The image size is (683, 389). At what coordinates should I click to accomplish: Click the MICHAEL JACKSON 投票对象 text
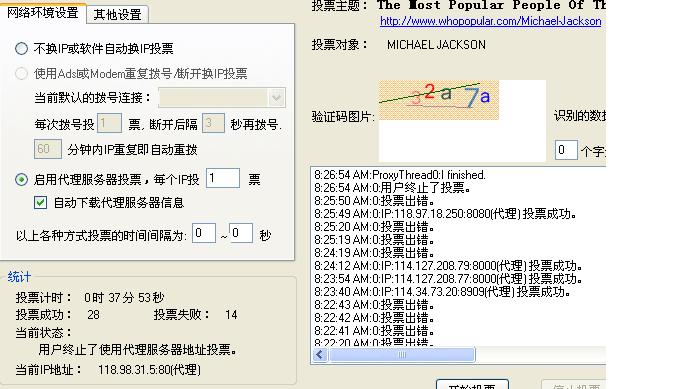pyautogui.click(x=436, y=45)
